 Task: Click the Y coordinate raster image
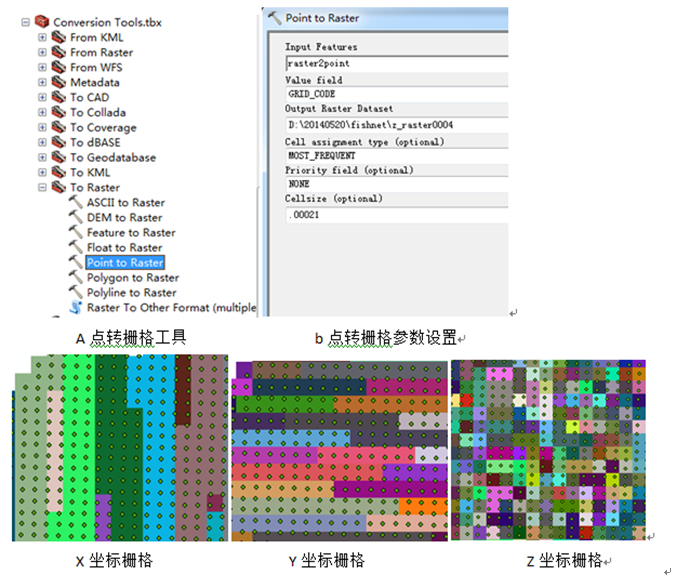(340, 451)
